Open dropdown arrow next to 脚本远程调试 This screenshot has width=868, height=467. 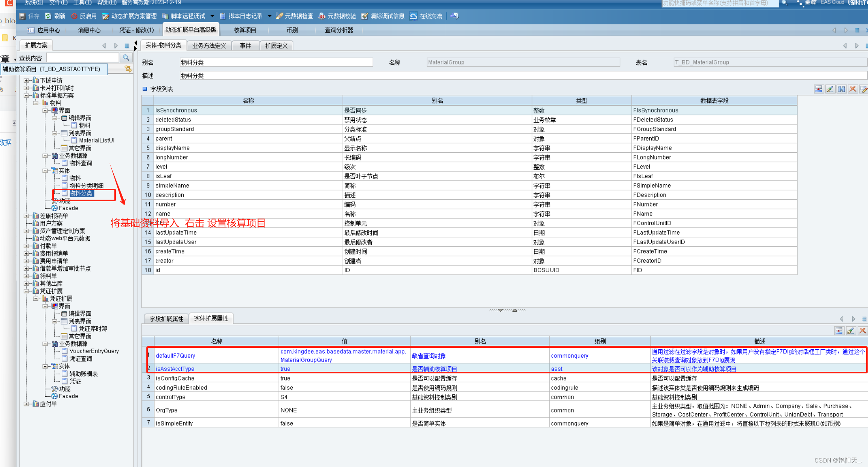pos(212,16)
